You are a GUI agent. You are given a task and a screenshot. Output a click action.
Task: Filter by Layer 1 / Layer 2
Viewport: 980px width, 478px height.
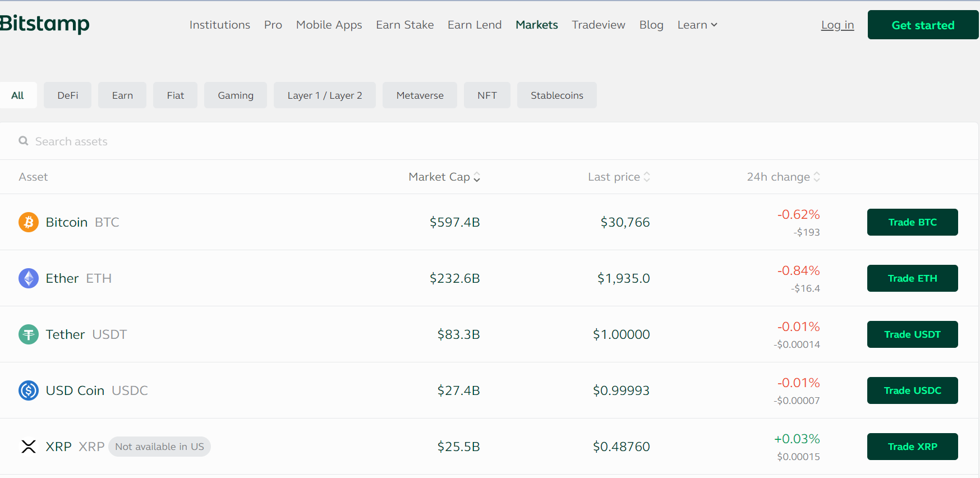(325, 95)
